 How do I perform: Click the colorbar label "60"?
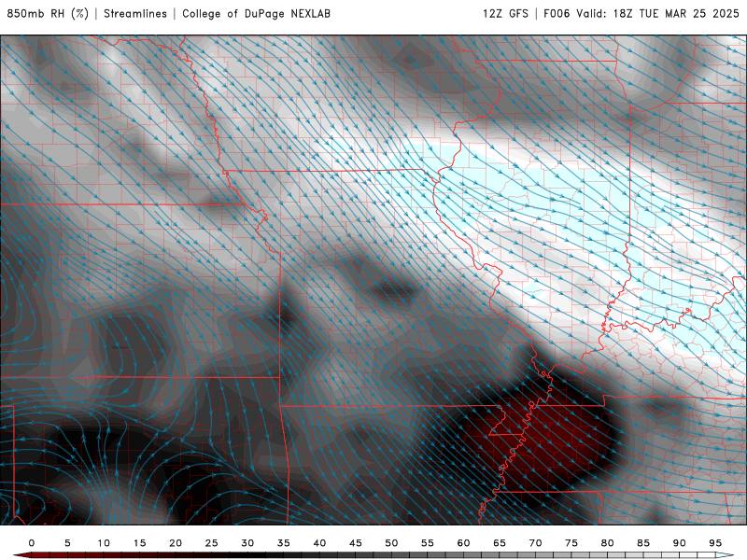tap(463, 543)
